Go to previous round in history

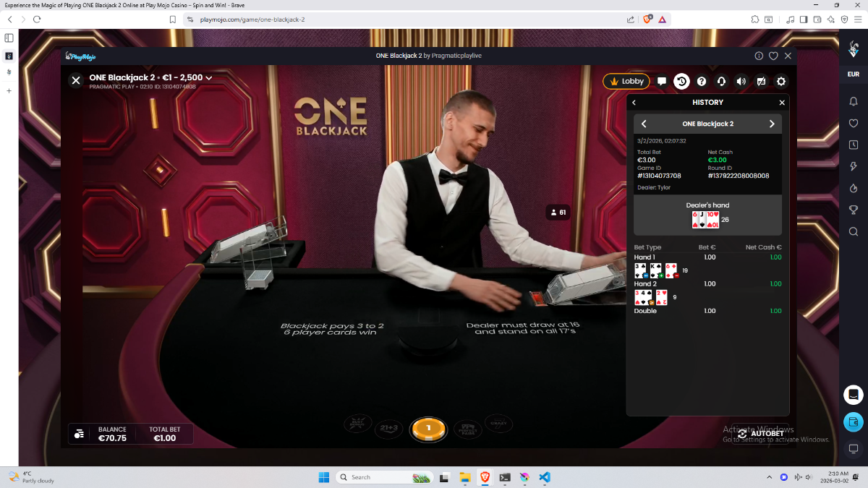click(644, 124)
